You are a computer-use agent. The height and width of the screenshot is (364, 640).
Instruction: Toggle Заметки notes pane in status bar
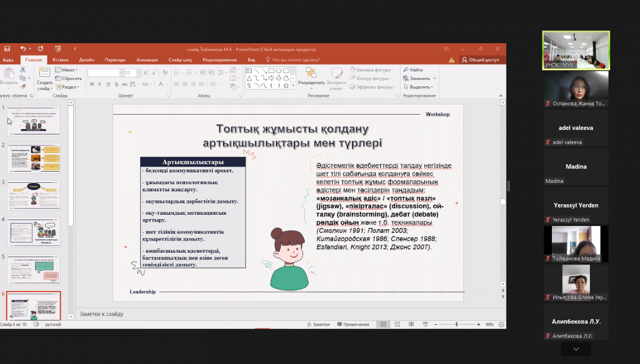pyautogui.click(x=318, y=324)
